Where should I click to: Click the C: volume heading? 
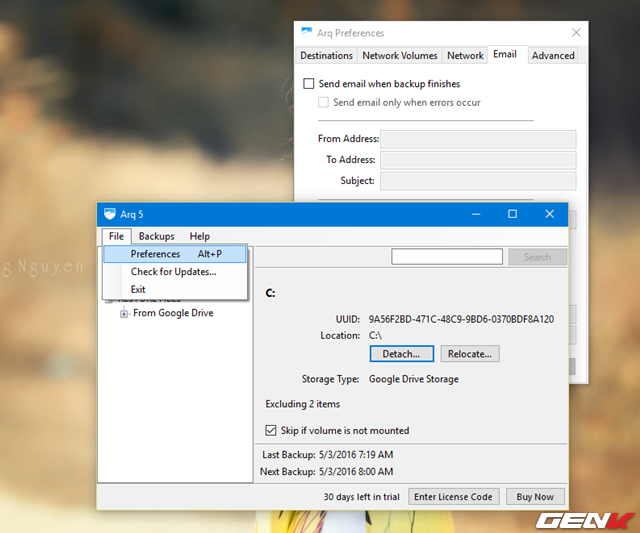point(270,293)
